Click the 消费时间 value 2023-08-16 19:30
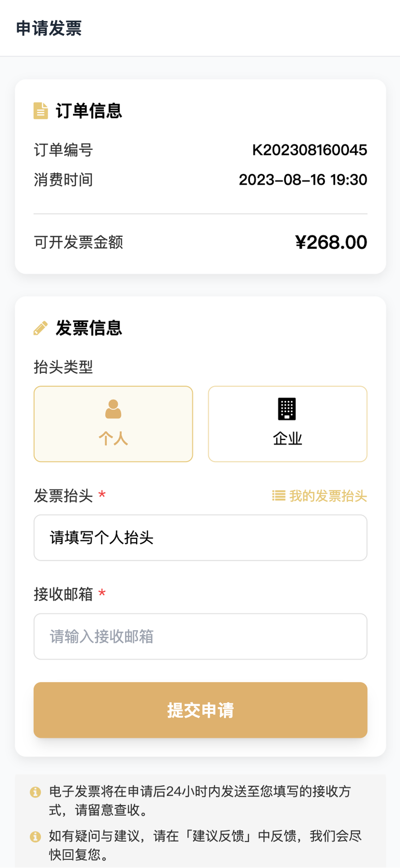The width and height of the screenshot is (400, 868). [303, 180]
